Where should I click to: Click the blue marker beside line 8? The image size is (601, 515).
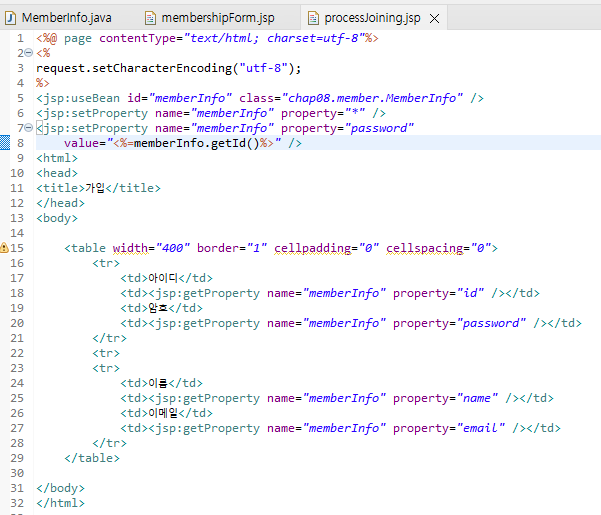click(x=5, y=143)
